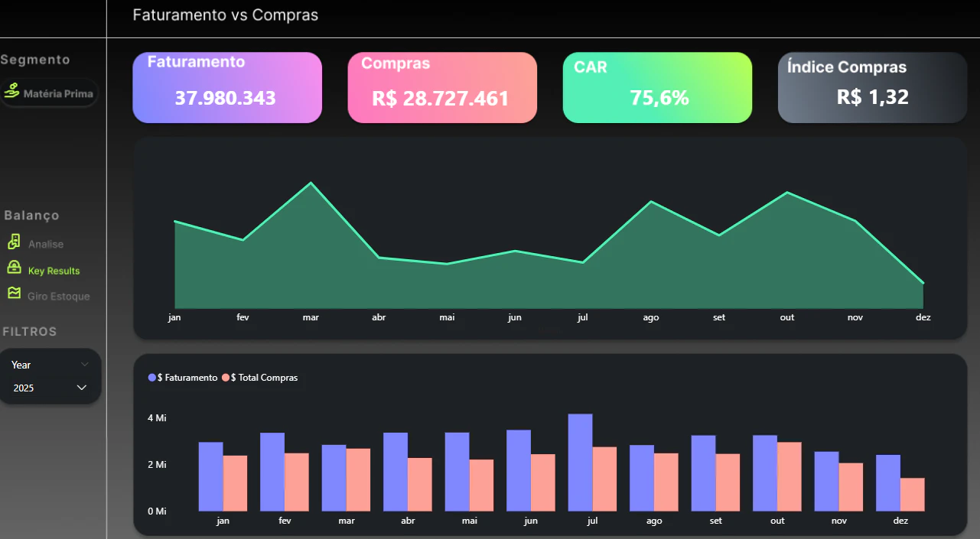Click the Índice Compras KPI card
The height and width of the screenshot is (539, 980).
[872, 87]
